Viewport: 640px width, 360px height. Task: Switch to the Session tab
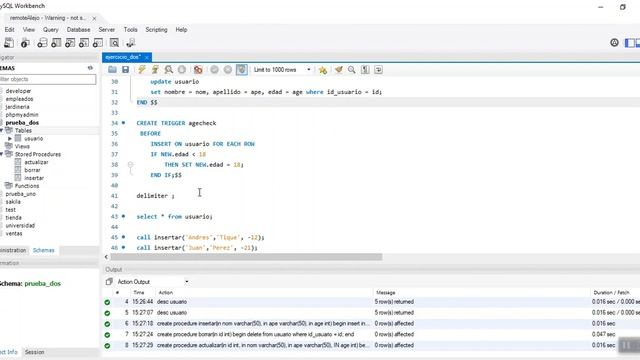pyautogui.click(x=34, y=352)
